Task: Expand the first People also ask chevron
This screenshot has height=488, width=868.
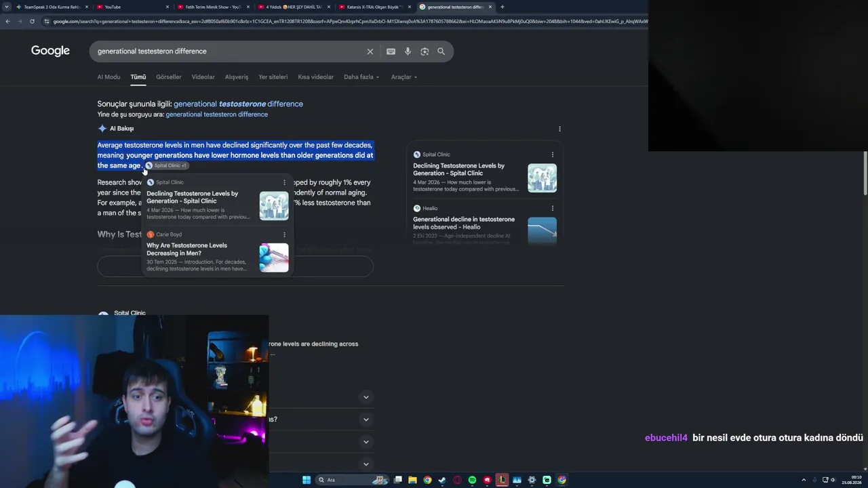Action: (x=366, y=397)
